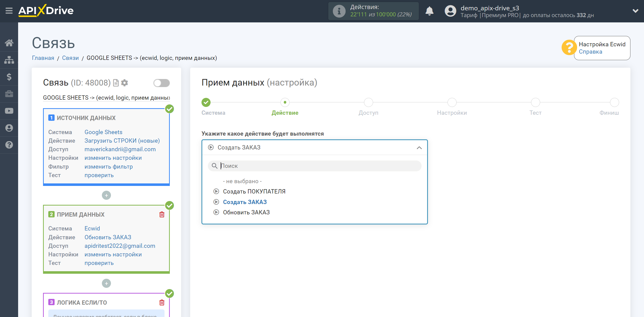The image size is (644, 317).
Task: Collapse the Создать ЗАКАЗ action dropdown
Action: click(x=314, y=148)
